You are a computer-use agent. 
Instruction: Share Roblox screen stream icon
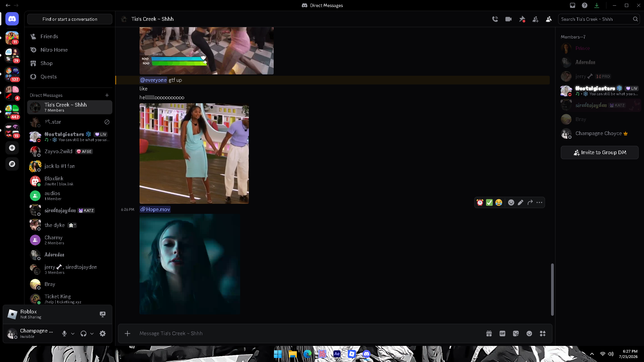[103, 314]
